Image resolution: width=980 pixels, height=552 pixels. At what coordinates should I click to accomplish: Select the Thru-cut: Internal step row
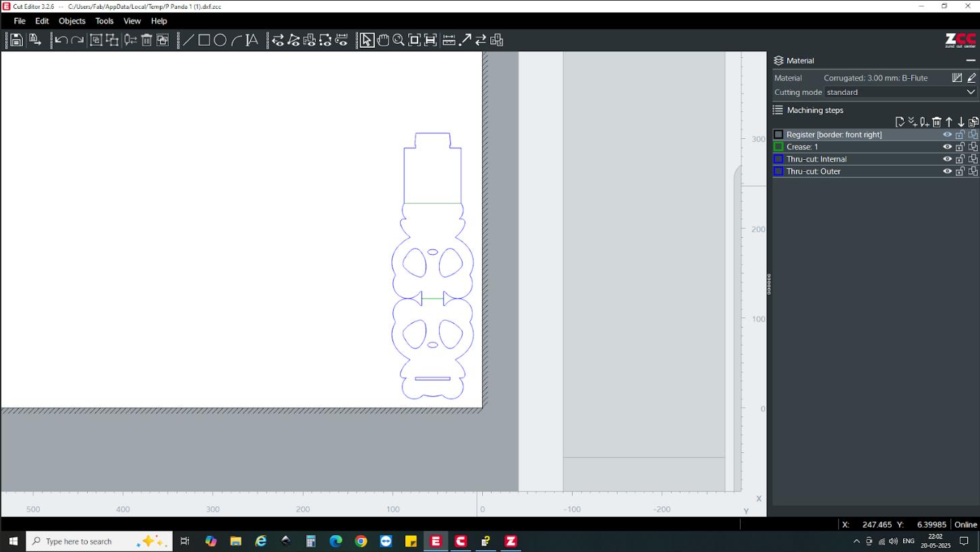pos(875,159)
